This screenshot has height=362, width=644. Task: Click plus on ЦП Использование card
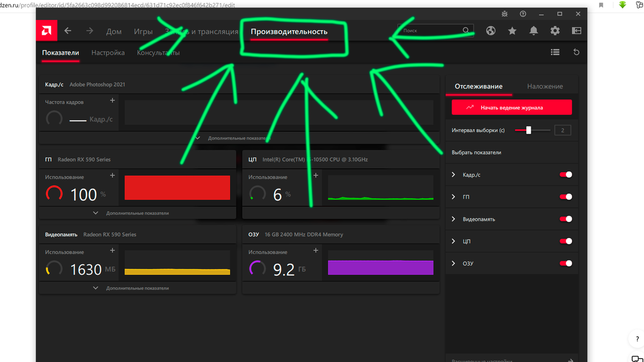tap(316, 175)
